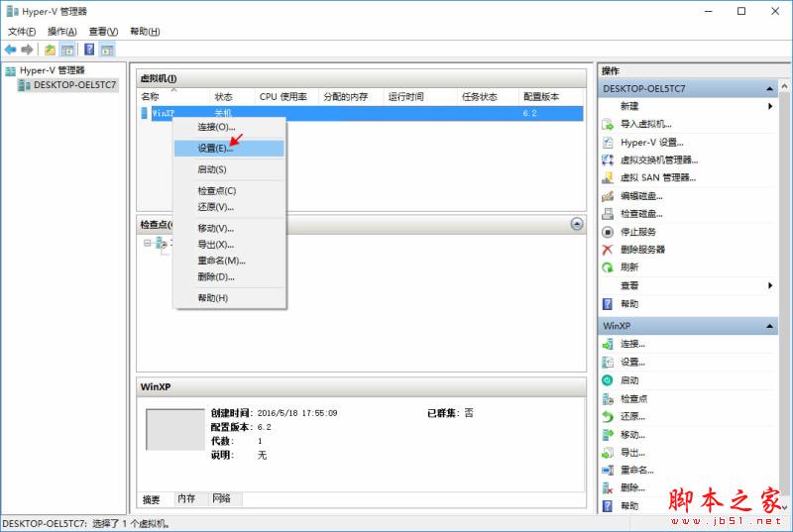Click the blue Help question mark toolbar icon

tap(89, 49)
